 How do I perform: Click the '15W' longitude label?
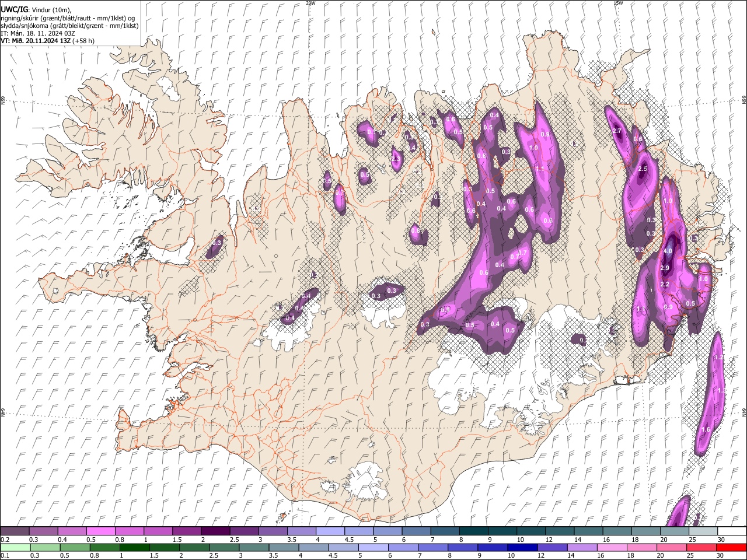(618, 3)
